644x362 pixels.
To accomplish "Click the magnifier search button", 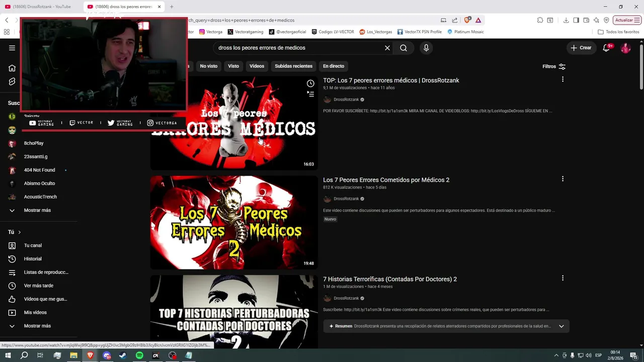I will 404,48.
